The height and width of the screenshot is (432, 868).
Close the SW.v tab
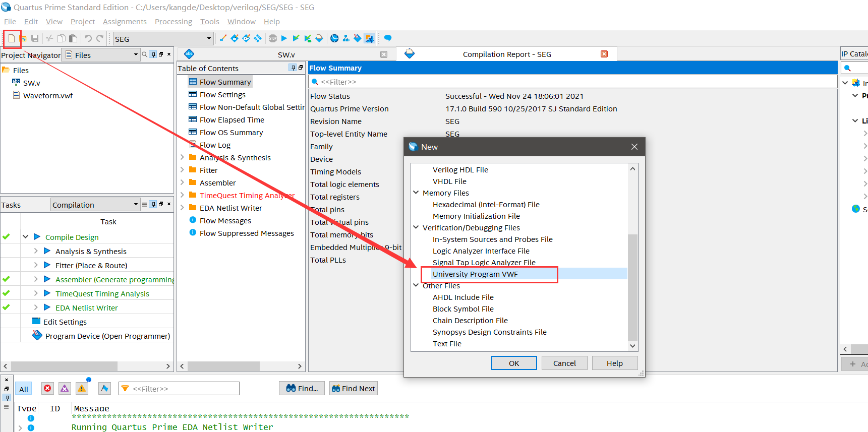[x=384, y=54]
